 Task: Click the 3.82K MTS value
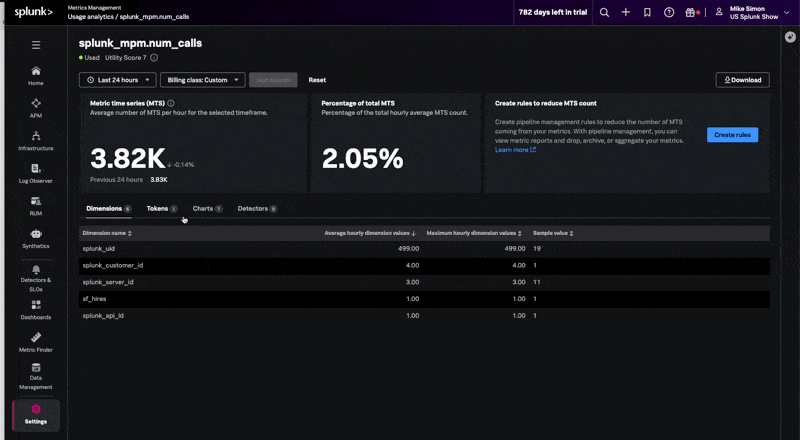pos(128,158)
